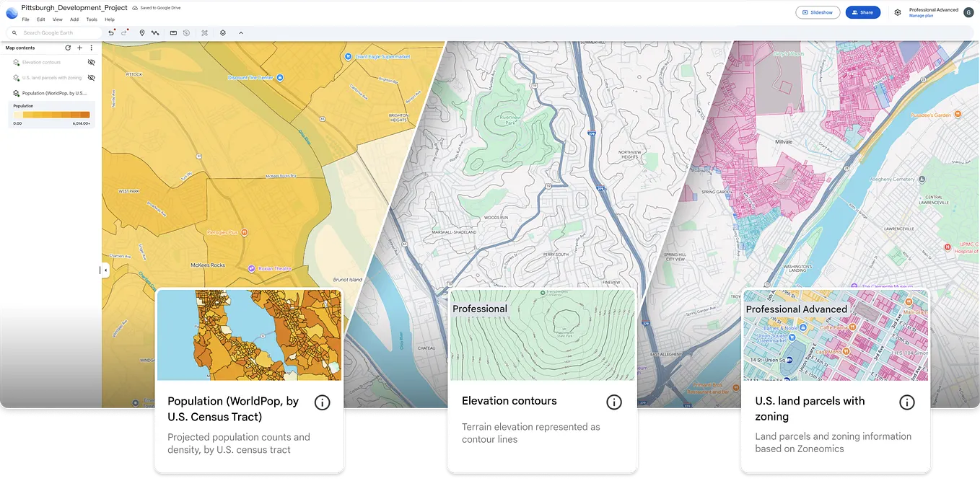Collapse the toolbar with the chevron
Image resolution: width=980 pixels, height=499 pixels.
(240, 32)
